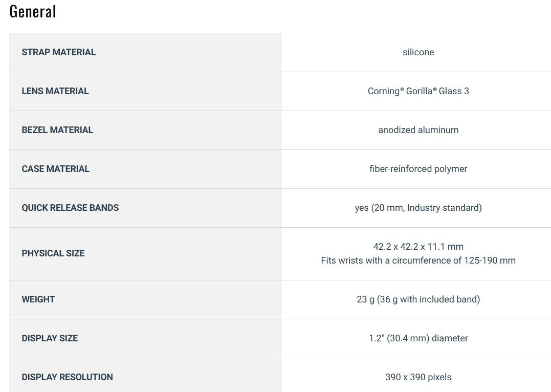The height and width of the screenshot is (392, 551).
Task: Click the DISPLAY RESOLUTION label
Action: coord(67,377)
